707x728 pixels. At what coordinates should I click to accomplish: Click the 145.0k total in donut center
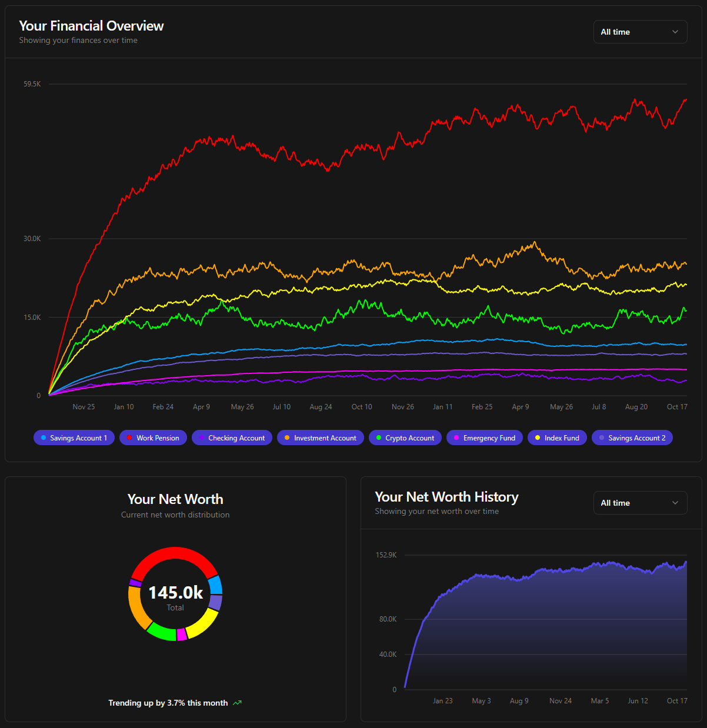tap(175, 593)
